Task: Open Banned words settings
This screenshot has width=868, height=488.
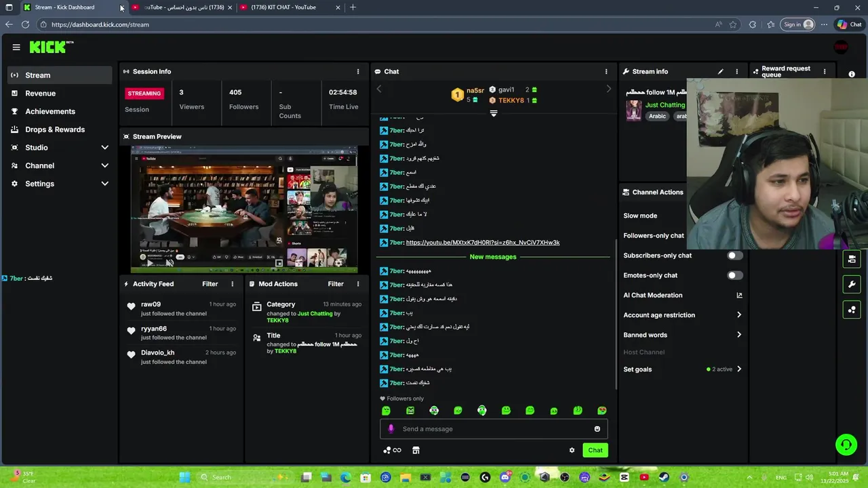Action: 682,335
